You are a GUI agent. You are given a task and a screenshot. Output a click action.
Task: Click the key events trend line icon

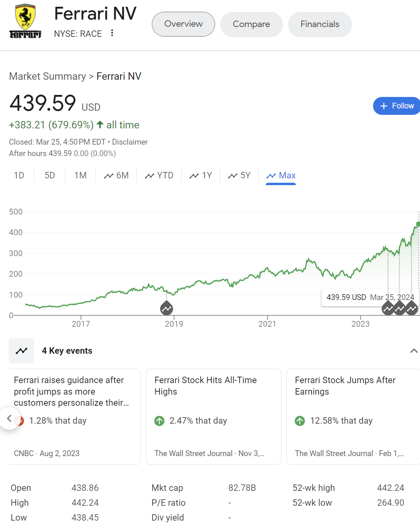(x=21, y=351)
